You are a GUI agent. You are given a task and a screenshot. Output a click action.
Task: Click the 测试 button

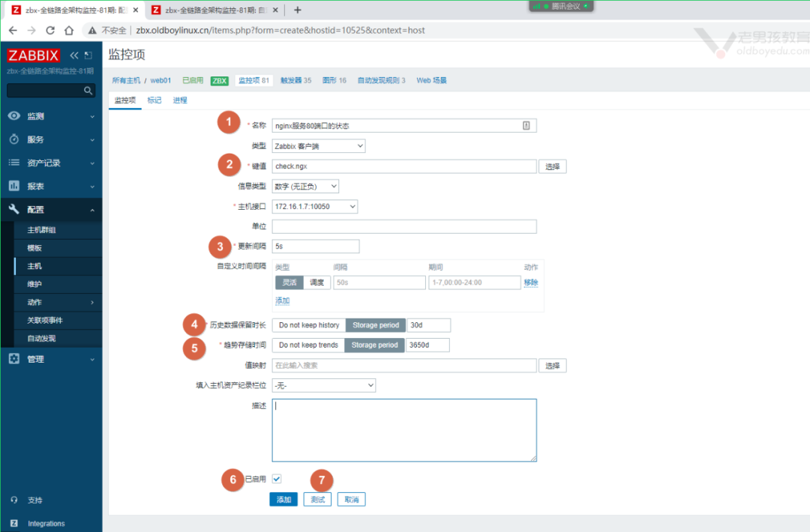pos(317,500)
